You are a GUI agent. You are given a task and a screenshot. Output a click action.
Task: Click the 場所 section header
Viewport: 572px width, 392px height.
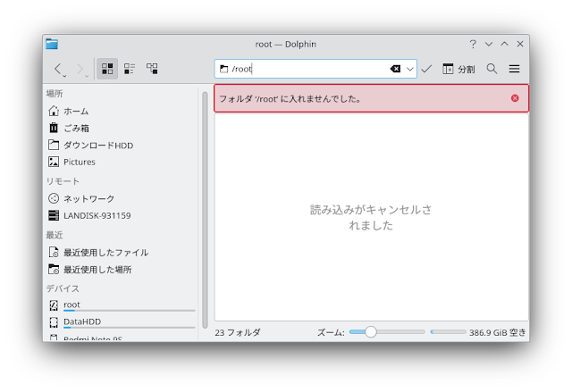click(x=55, y=94)
